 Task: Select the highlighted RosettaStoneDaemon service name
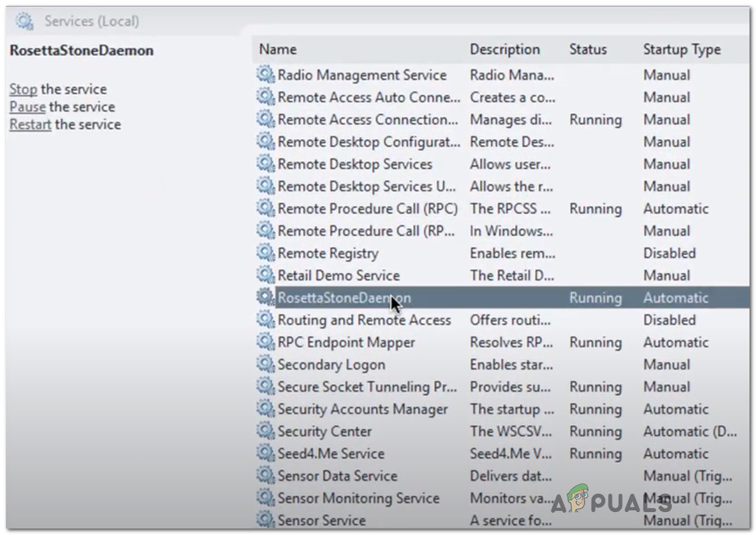coord(344,298)
